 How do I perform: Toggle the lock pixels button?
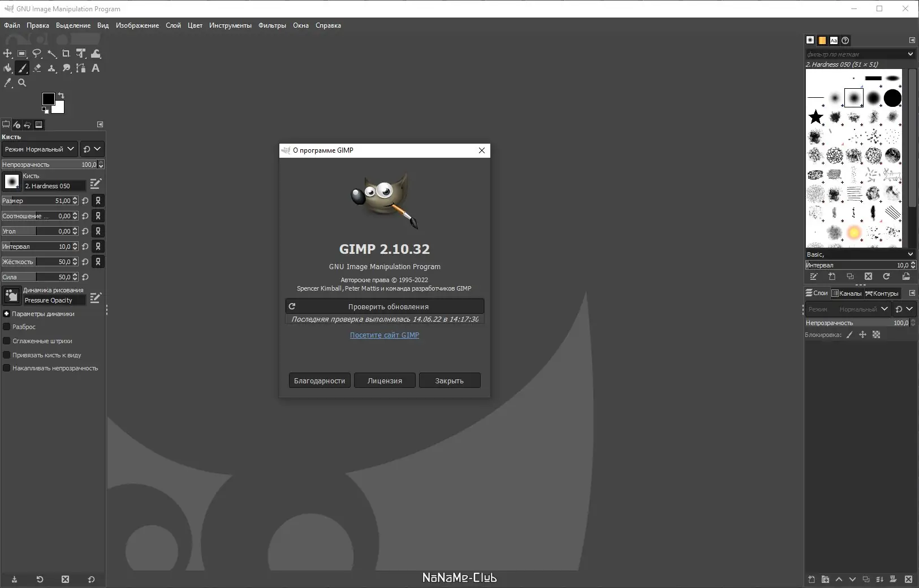[x=849, y=335]
